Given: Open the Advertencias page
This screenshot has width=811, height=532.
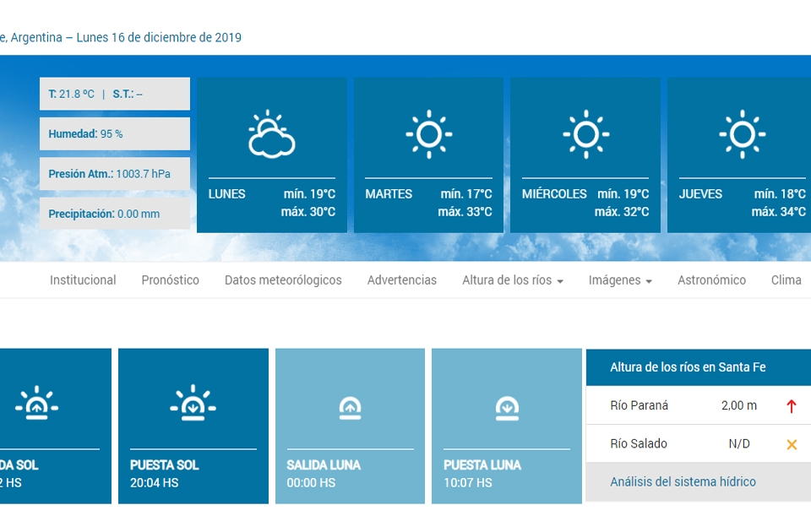Looking at the screenshot, I should tap(401, 280).
